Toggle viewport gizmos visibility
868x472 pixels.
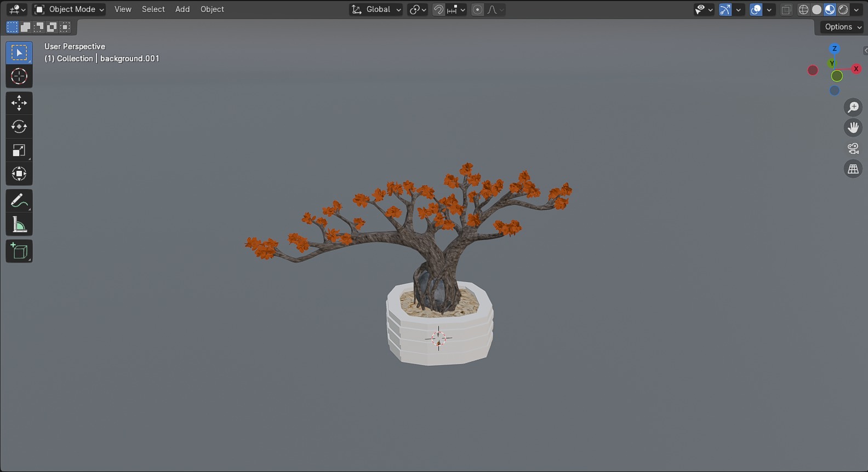coord(725,9)
